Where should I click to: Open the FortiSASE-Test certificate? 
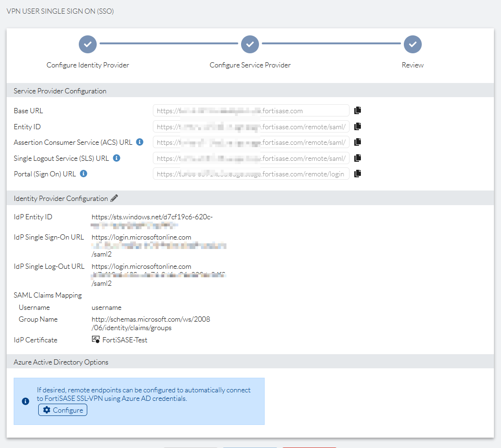click(121, 340)
